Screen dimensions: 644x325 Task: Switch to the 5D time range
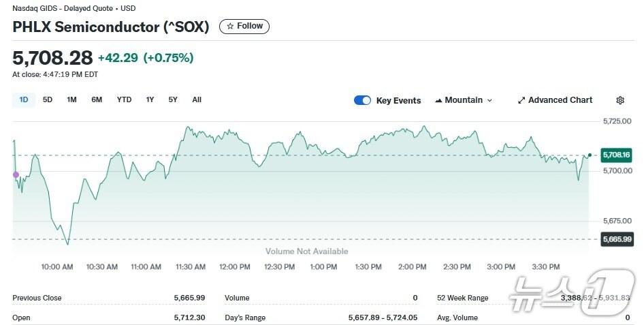48,99
